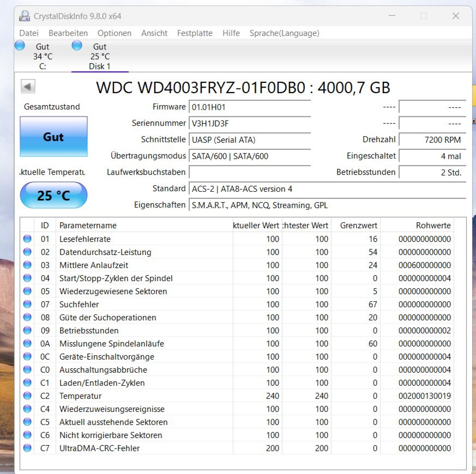Click status orb for Lesefehlerrate row
Screen dimensions: 476x474
27,239
